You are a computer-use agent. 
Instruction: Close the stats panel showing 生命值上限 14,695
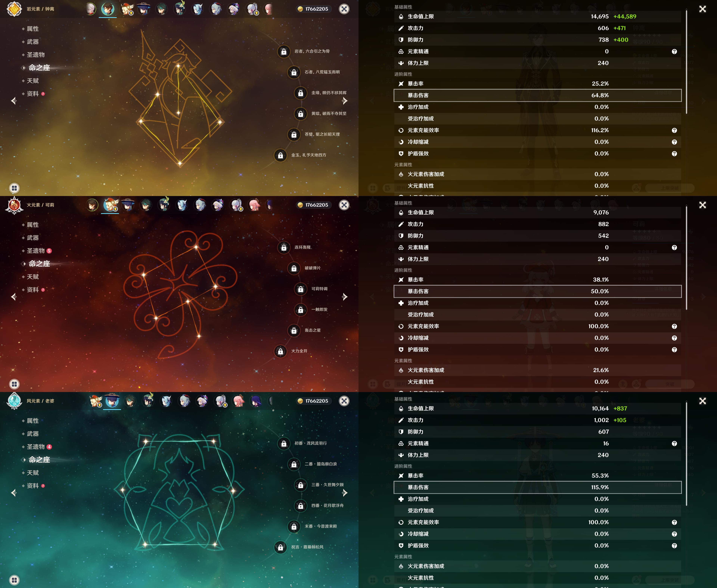(x=702, y=9)
